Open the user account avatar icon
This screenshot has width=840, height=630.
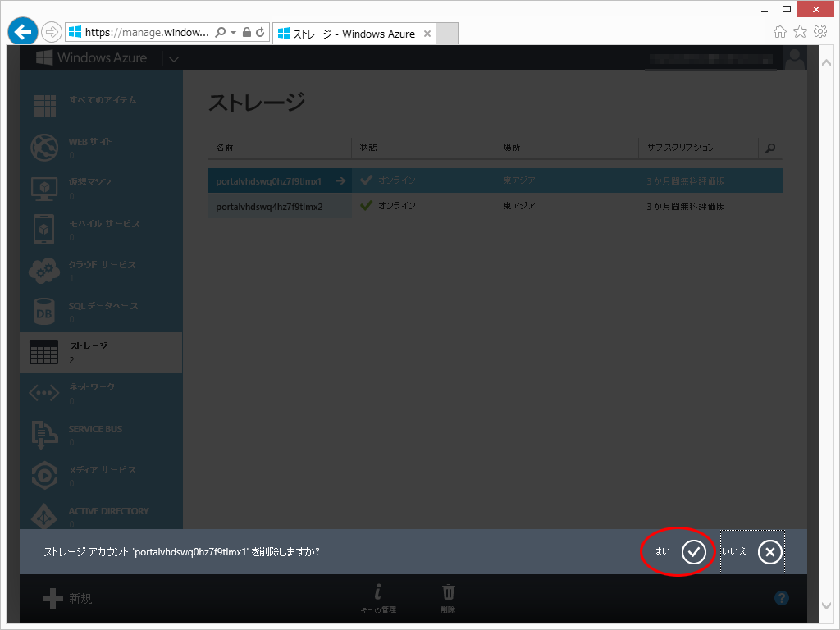[x=794, y=58]
